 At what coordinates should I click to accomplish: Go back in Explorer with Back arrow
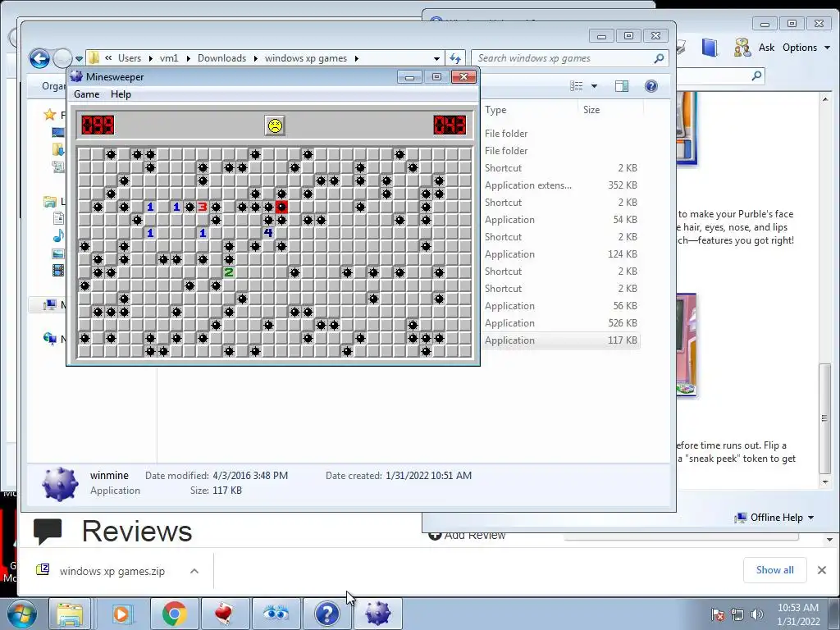[39, 58]
